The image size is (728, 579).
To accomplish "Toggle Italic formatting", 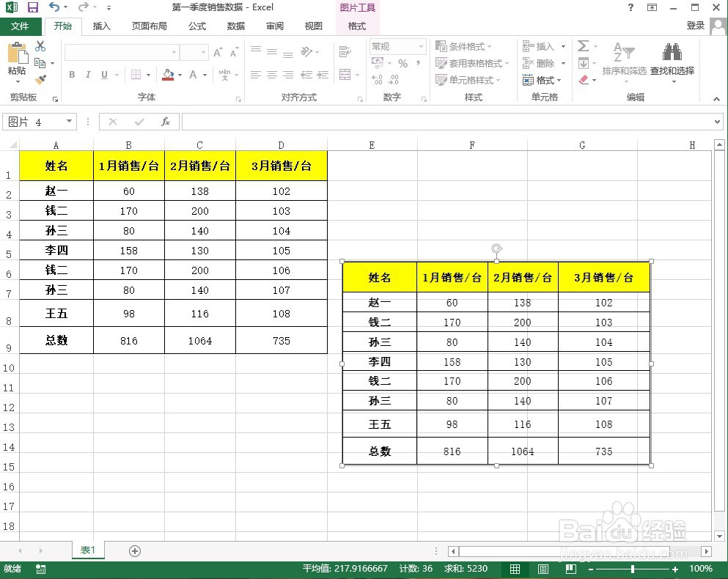I will [88, 75].
